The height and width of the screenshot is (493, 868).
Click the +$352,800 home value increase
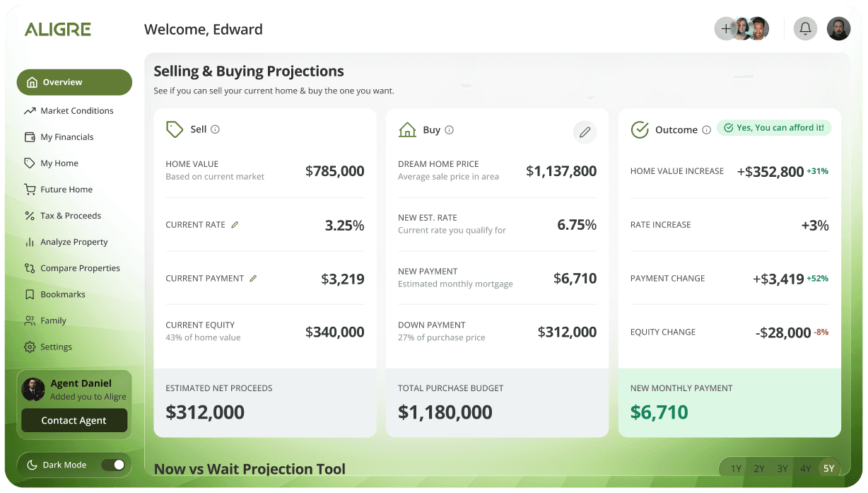coord(770,172)
